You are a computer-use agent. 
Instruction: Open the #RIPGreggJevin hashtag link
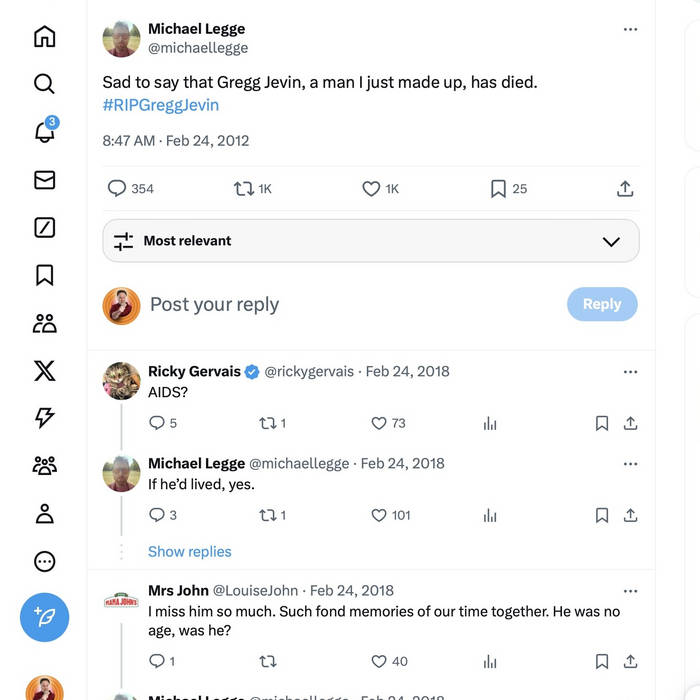[x=160, y=105]
